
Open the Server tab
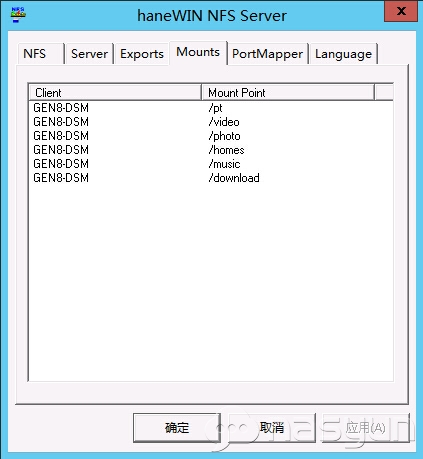(90, 54)
